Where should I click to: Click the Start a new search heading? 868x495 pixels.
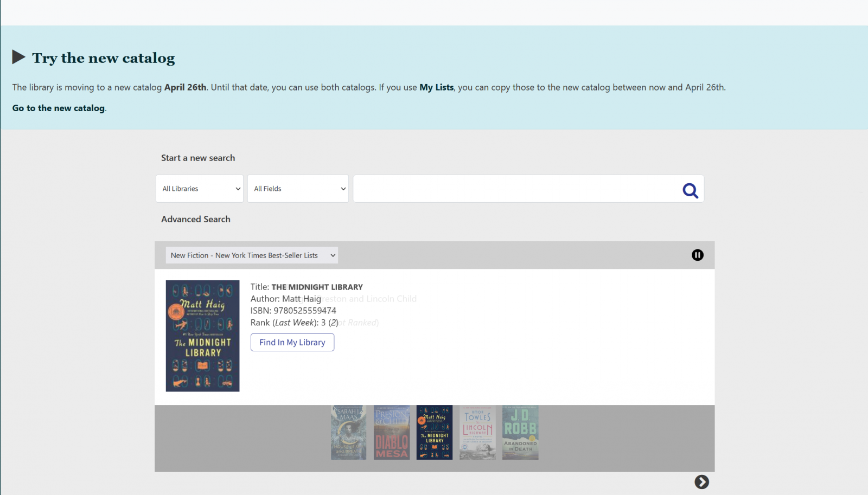[198, 158]
